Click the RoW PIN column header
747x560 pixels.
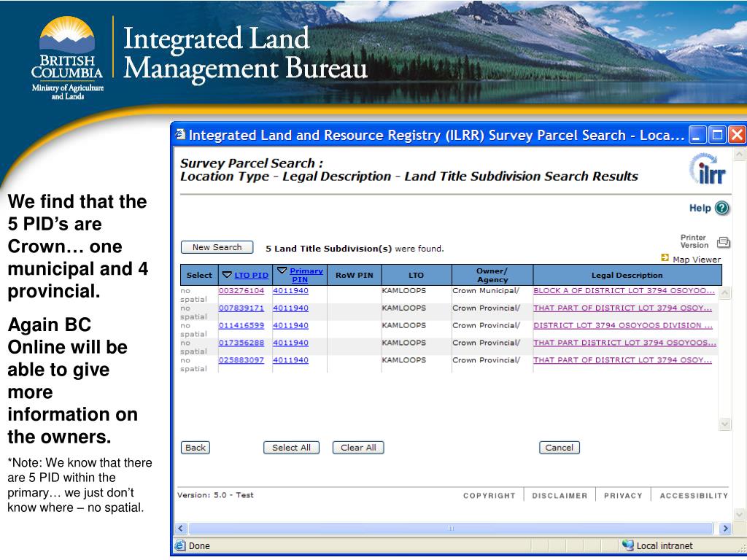coord(355,275)
